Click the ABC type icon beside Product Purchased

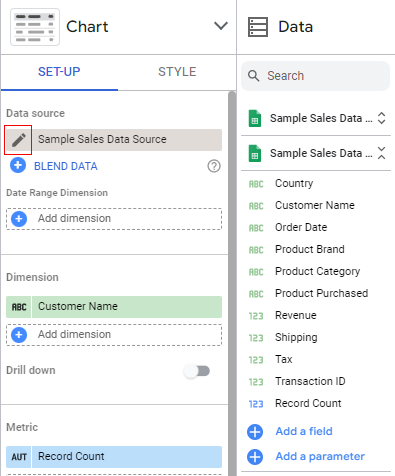coord(256,294)
